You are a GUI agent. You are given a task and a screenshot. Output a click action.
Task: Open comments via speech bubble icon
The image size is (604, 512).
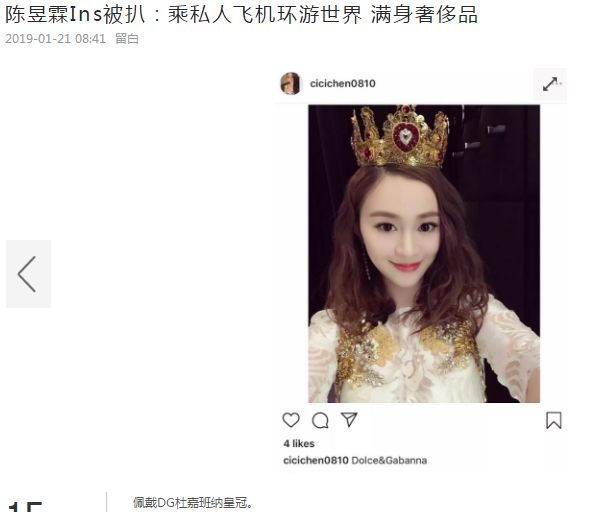tap(320, 420)
